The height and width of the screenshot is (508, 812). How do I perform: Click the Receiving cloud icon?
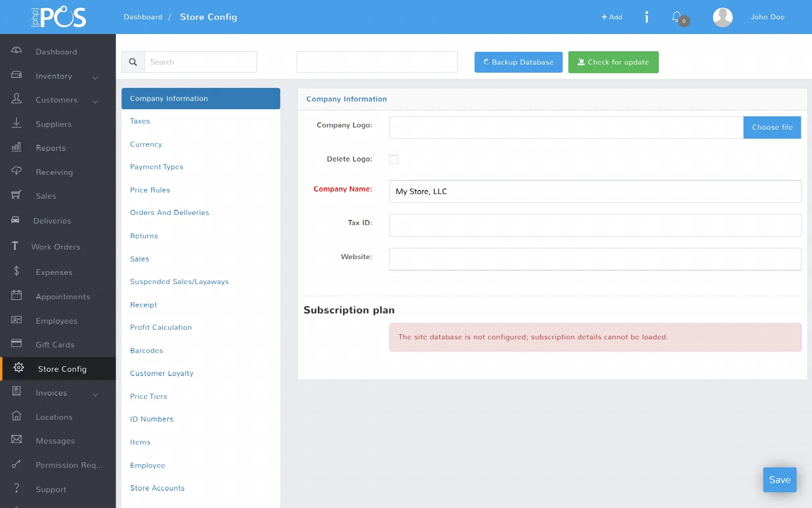pyautogui.click(x=17, y=171)
